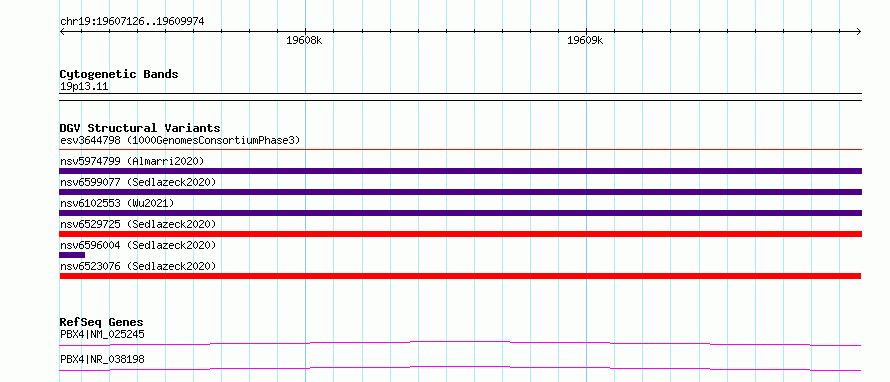
Task: Click the 19609k ruler mark
Action: (585, 40)
